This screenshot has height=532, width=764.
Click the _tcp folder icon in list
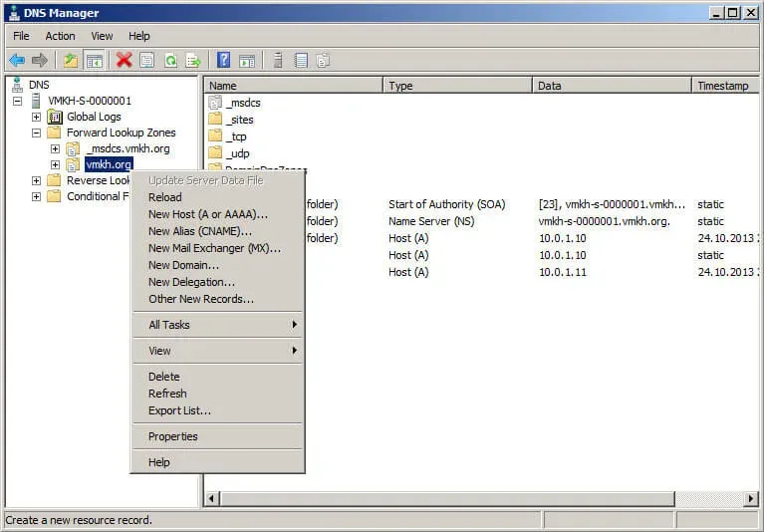coord(215,136)
